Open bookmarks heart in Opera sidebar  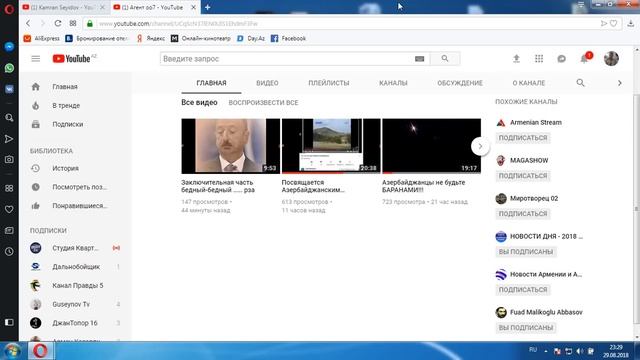coord(9,209)
